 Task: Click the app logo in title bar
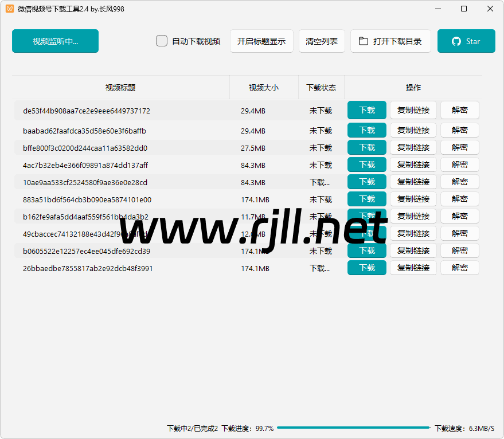tap(10, 9)
